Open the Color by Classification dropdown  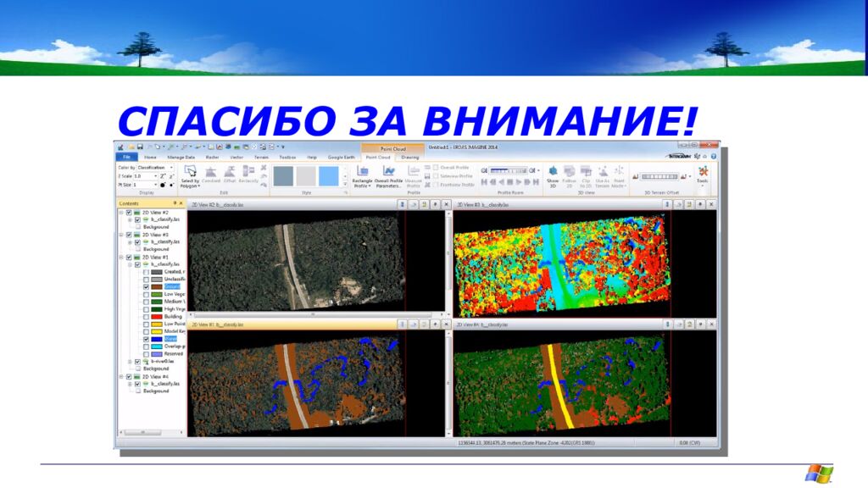[170, 168]
